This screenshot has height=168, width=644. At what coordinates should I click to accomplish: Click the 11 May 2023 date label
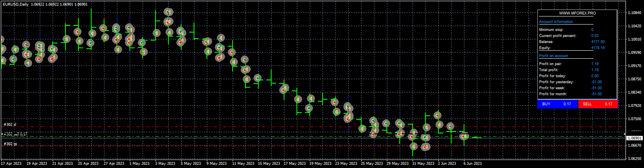point(243,164)
